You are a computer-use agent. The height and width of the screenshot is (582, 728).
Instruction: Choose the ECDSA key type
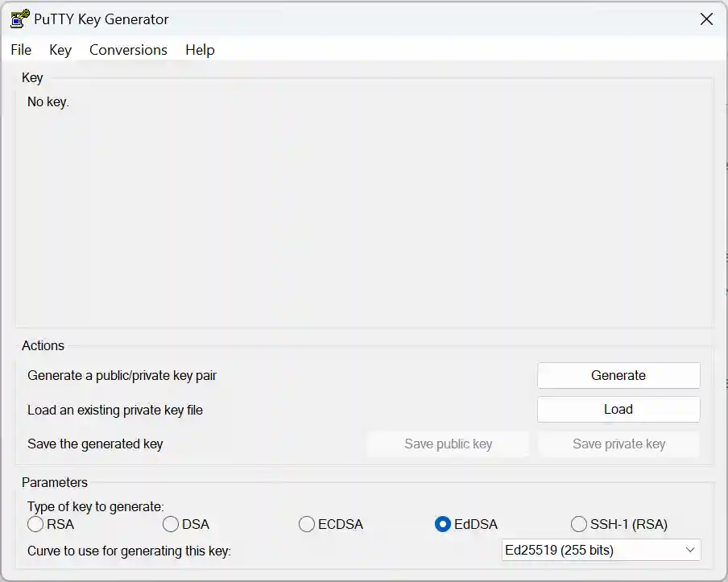(x=307, y=524)
